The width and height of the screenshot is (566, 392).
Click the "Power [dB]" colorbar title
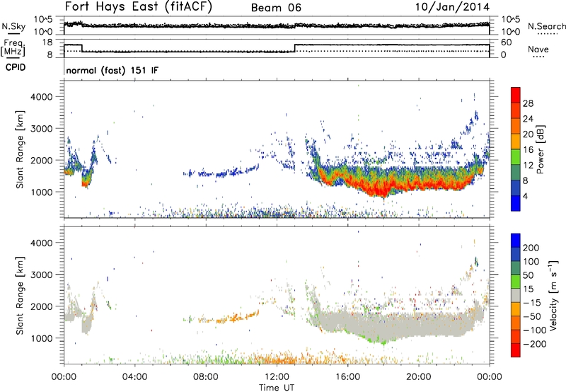pyautogui.click(x=541, y=149)
